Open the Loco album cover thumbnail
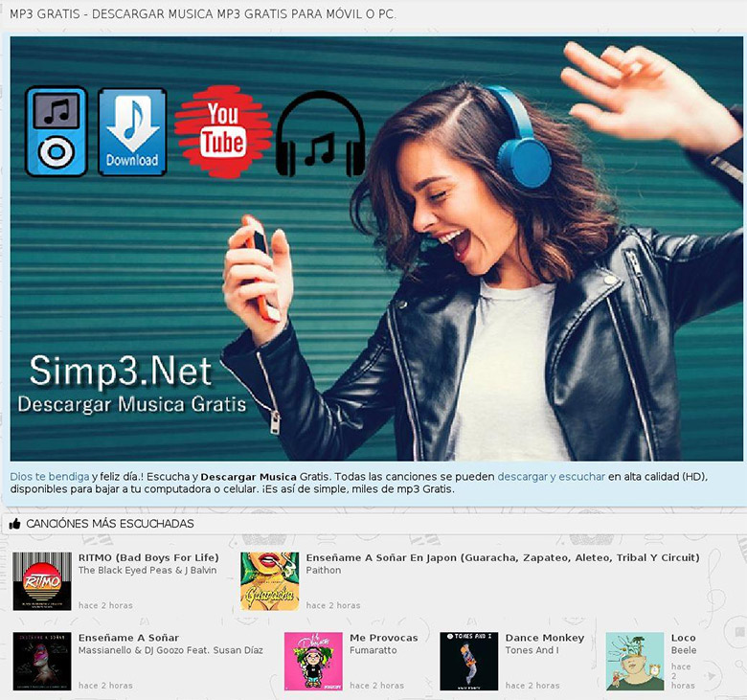 [635, 662]
